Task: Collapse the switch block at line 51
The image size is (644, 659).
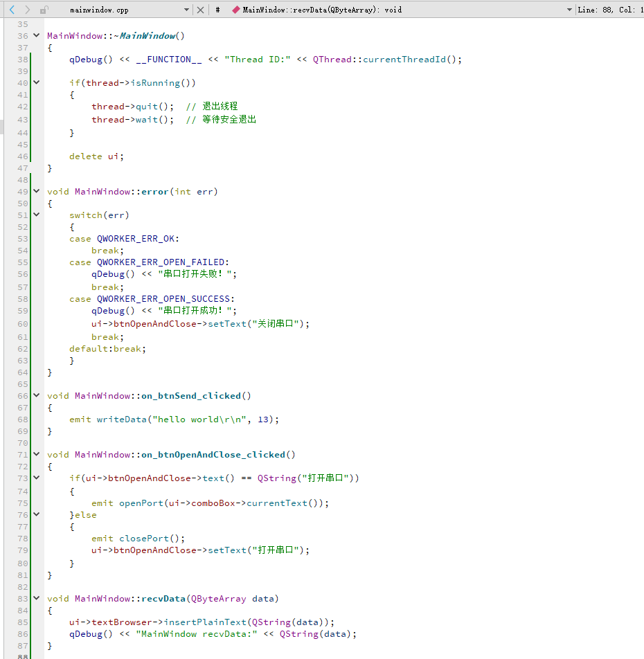Action: tap(37, 215)
